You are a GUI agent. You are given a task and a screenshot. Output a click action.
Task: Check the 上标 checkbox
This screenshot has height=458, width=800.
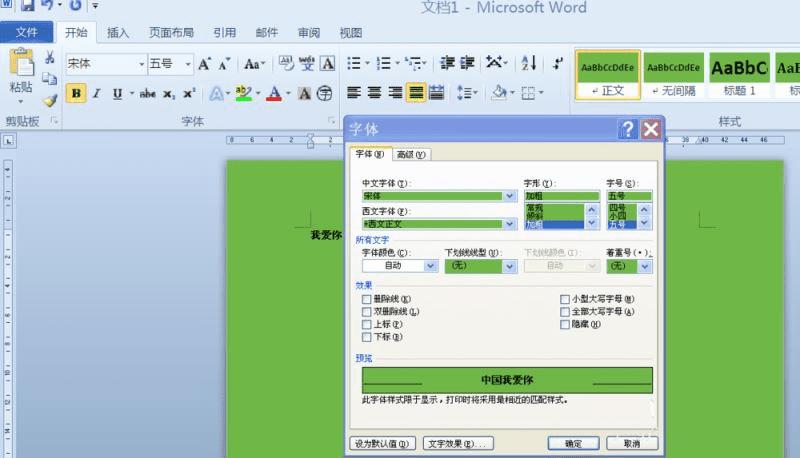click(366, 324)
